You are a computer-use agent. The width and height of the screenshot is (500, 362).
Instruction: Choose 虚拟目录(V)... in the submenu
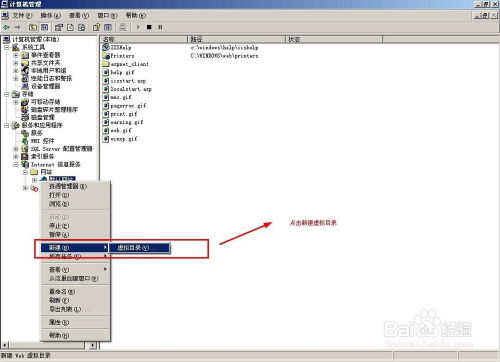point(139,248)
